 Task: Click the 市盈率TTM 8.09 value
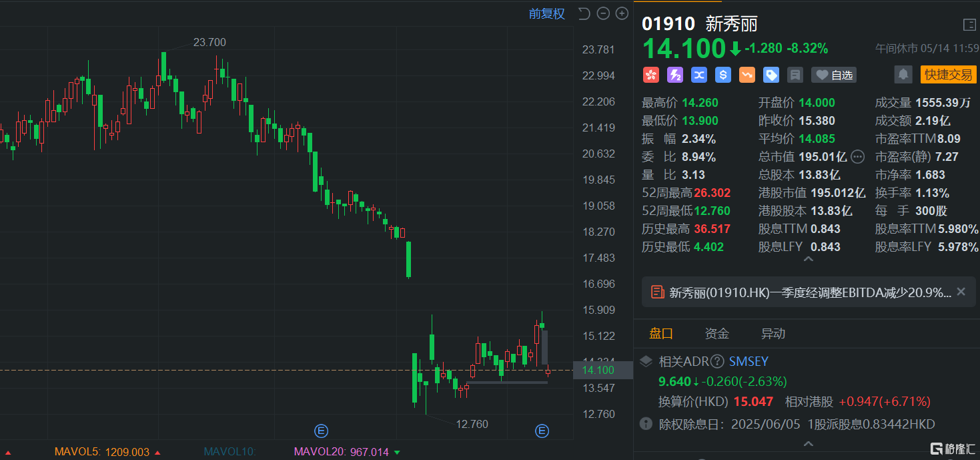pyautogui.click(x=949, y=139)
